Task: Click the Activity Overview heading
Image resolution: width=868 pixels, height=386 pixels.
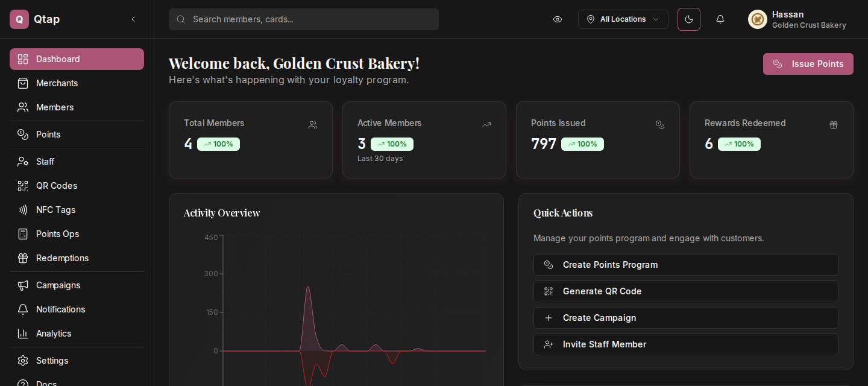Action: (222, 213)
